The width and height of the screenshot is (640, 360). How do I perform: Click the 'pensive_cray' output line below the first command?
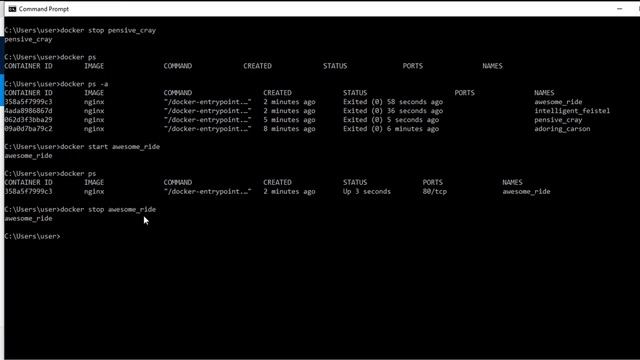28,39
